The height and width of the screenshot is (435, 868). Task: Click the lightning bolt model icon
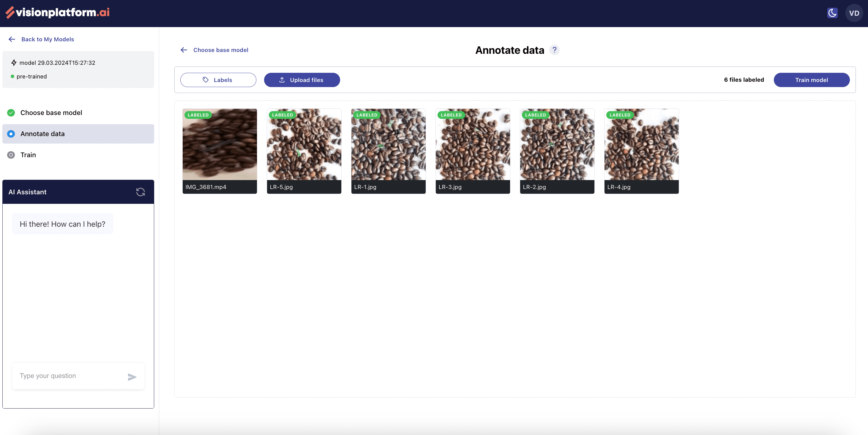point(14,63)
